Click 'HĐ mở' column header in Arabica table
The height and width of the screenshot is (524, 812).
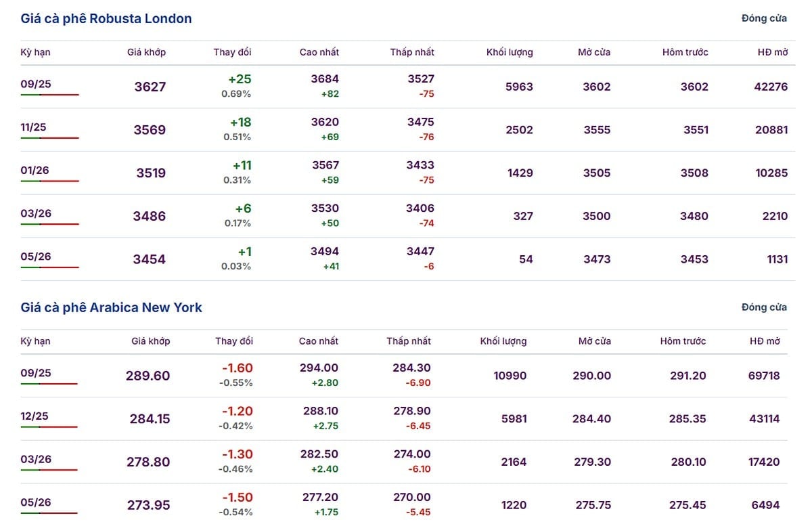[x=765, y=341]
